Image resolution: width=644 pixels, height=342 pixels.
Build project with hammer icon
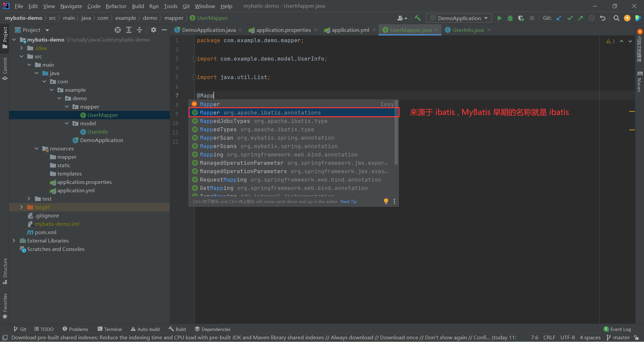[x=418, y=18]
